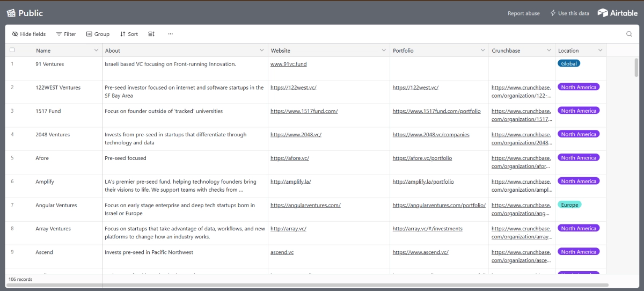Tick the select-all rows checkbox
The height and width of the screenshot is (291, 644).
click(12, 50)
